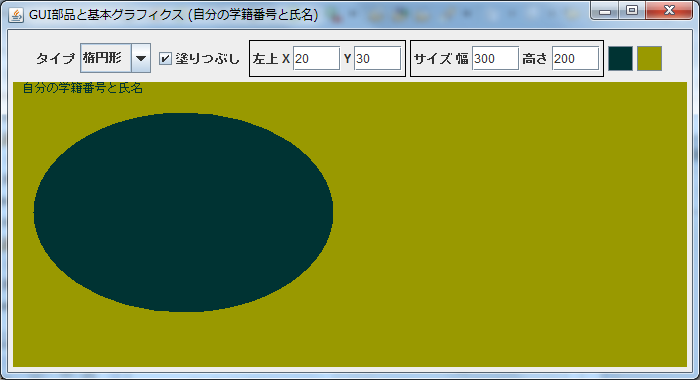Click the Y coordinate field showing 30

coord(377,58)
